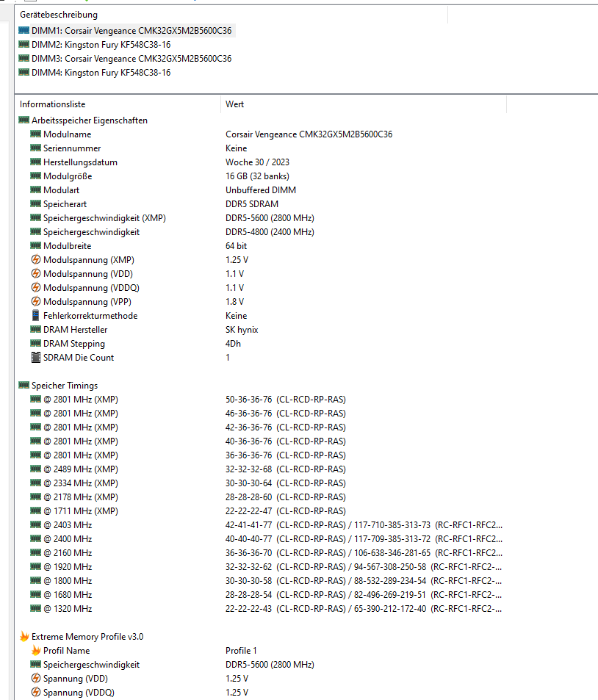Click the timing 46-36-36-76 (CL-RCD-RP-RAS)

pyautogui.click(x=286, y=414)
